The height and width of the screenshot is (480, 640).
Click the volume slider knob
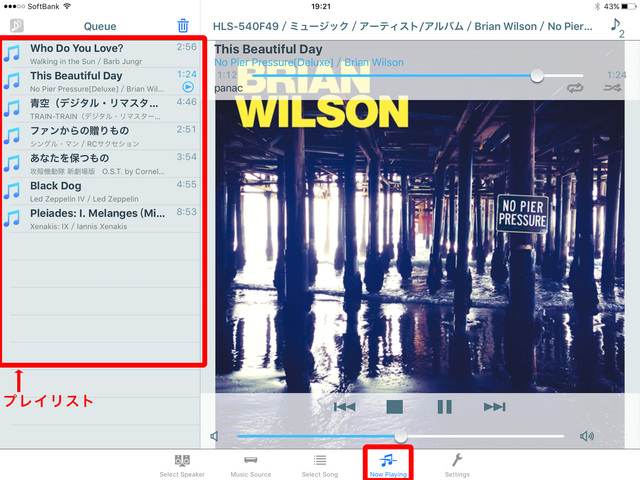pos(401,436)
